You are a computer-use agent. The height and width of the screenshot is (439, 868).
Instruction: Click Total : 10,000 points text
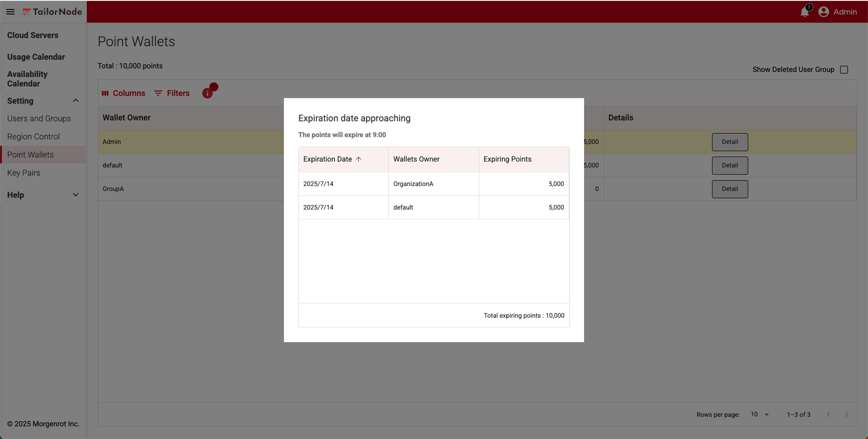[130, 66]
